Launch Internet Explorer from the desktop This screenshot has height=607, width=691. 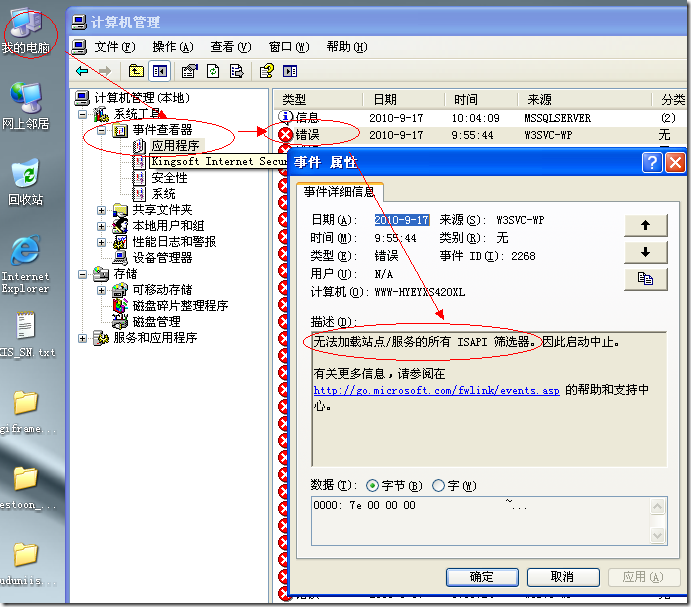(25, 264)
